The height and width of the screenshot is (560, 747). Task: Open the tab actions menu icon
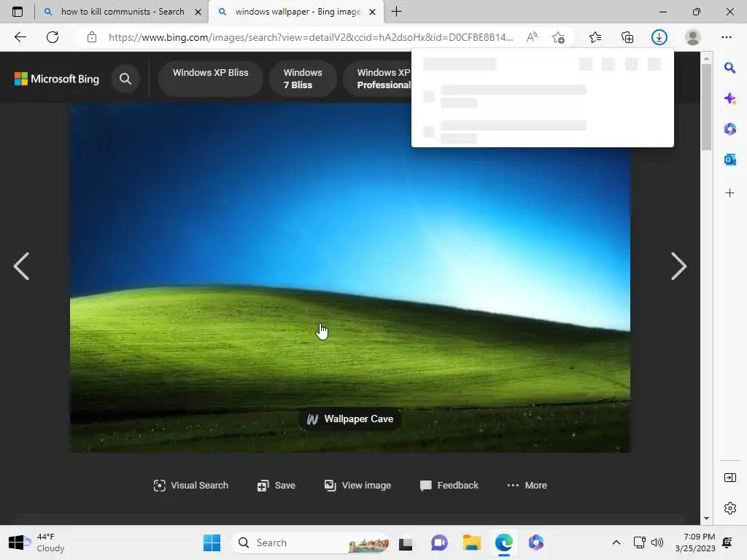coord(18,12)
